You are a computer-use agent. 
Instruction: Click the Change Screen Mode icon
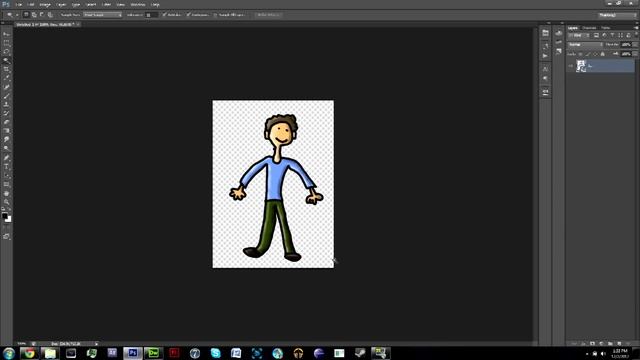coord(6,236)
